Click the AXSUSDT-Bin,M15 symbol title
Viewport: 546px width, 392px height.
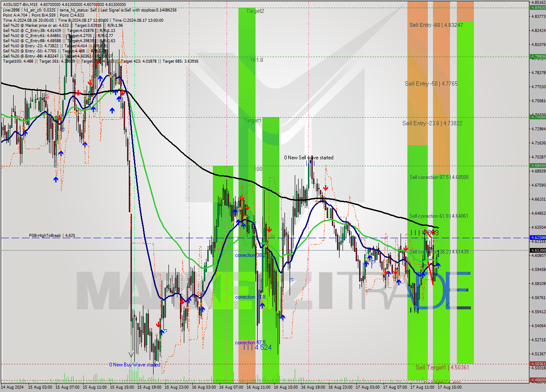20,4
